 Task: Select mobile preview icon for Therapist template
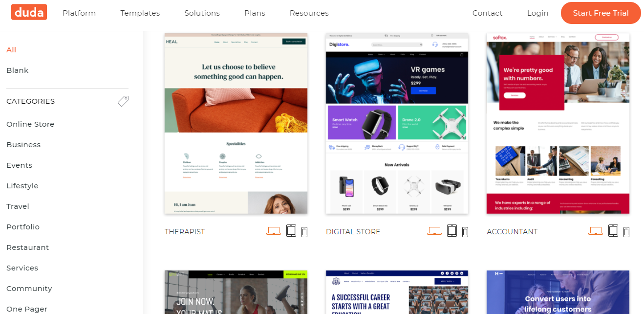point(304,232)
